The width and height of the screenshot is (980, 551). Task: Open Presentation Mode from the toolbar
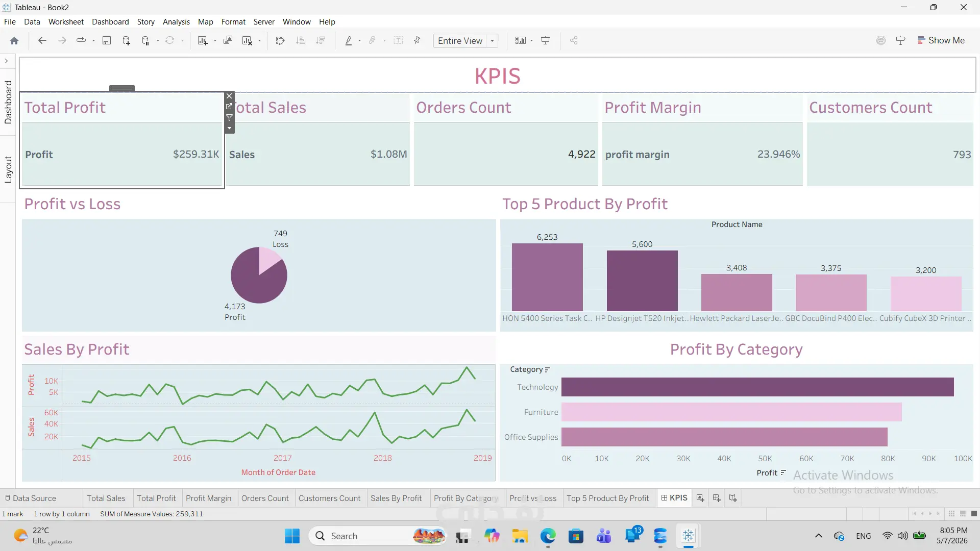[546, 41]
